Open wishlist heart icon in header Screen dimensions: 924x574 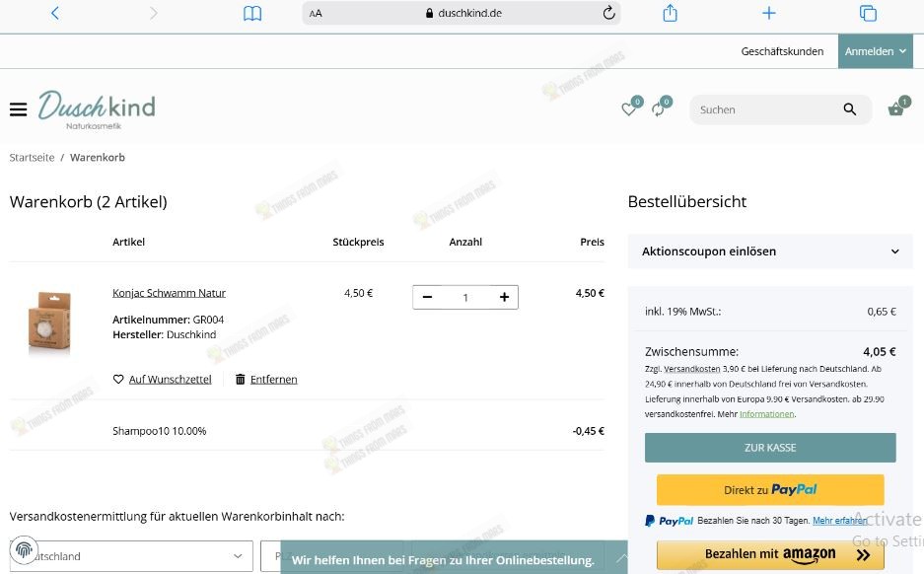(x=629, y=109)
